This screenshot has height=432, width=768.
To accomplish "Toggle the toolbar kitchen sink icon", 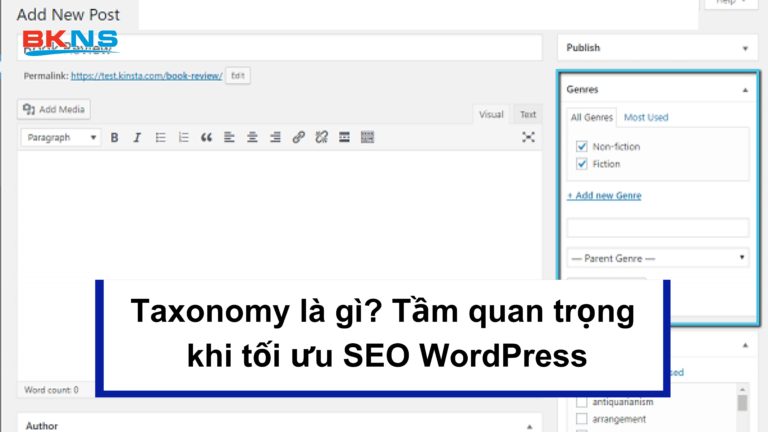I will tap(367, 138).
